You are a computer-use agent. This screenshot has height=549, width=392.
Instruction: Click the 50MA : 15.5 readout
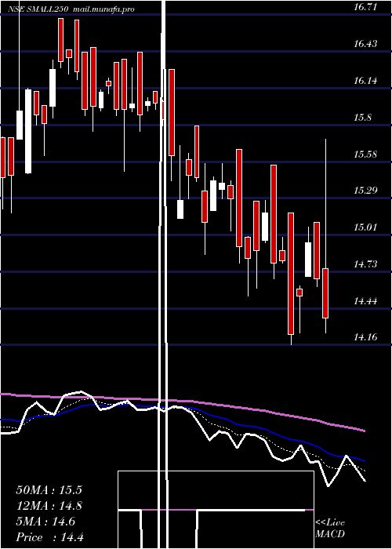tap(49, 490)
